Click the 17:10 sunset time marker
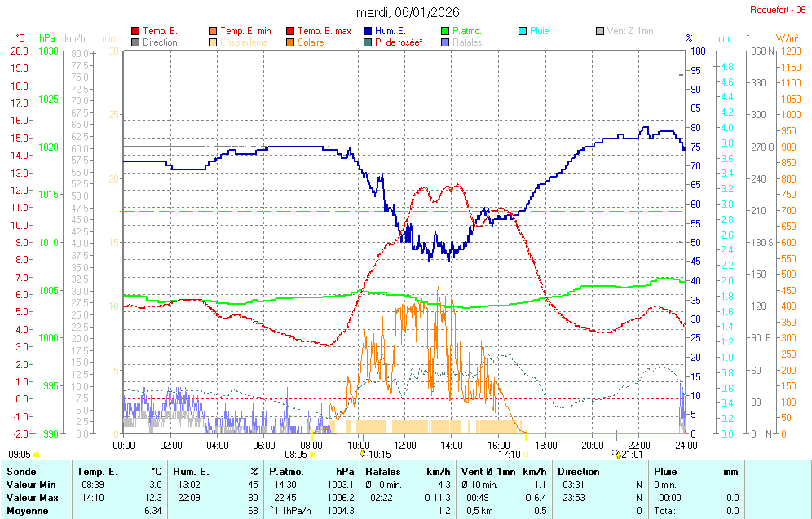 [510, 454]
